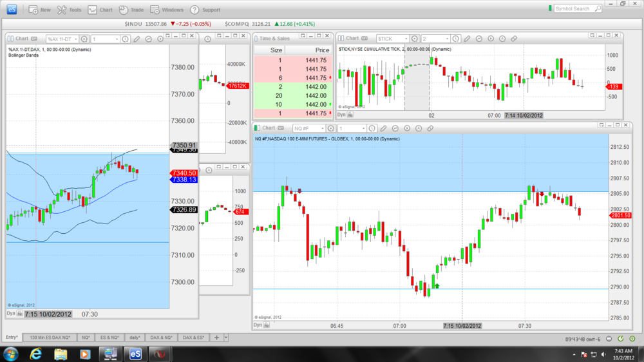Open NQ chart studies icon

point(395,128)
